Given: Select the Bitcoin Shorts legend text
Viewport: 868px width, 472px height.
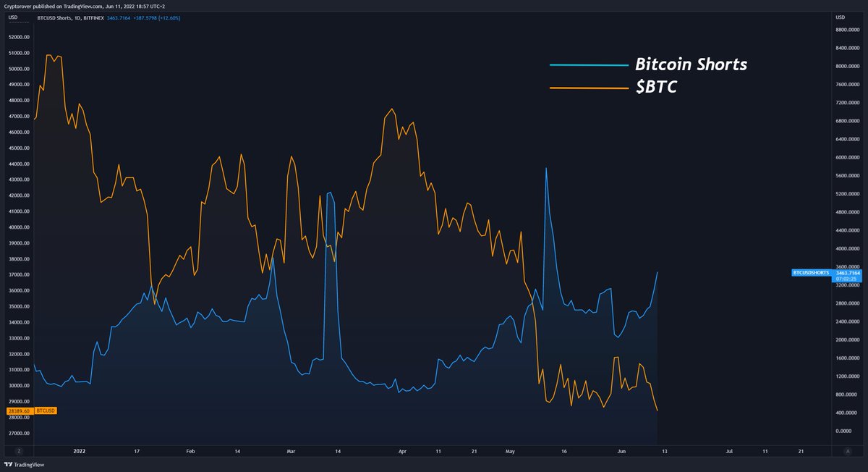Looking at the screenshot, I should (691, 64).
